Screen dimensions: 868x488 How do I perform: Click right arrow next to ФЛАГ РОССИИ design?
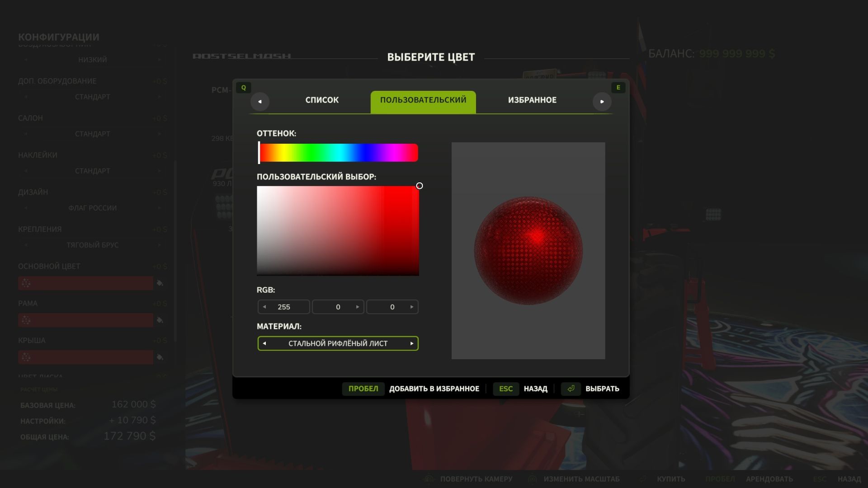click(159, 208)
